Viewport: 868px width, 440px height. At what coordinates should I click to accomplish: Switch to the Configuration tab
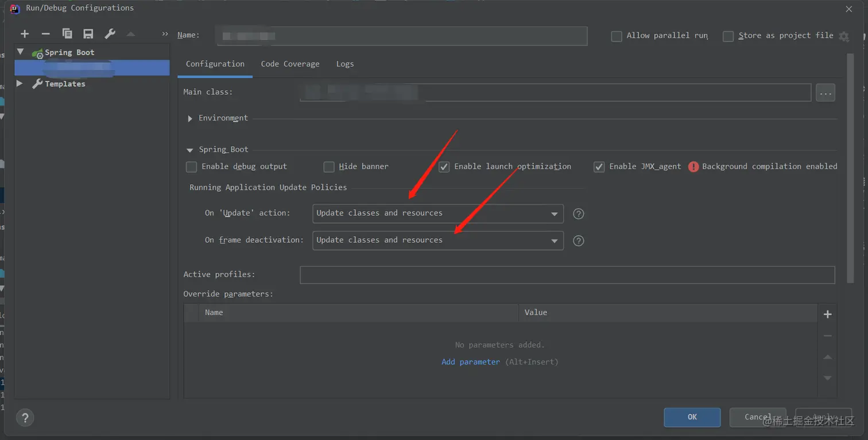click(215, 64)
